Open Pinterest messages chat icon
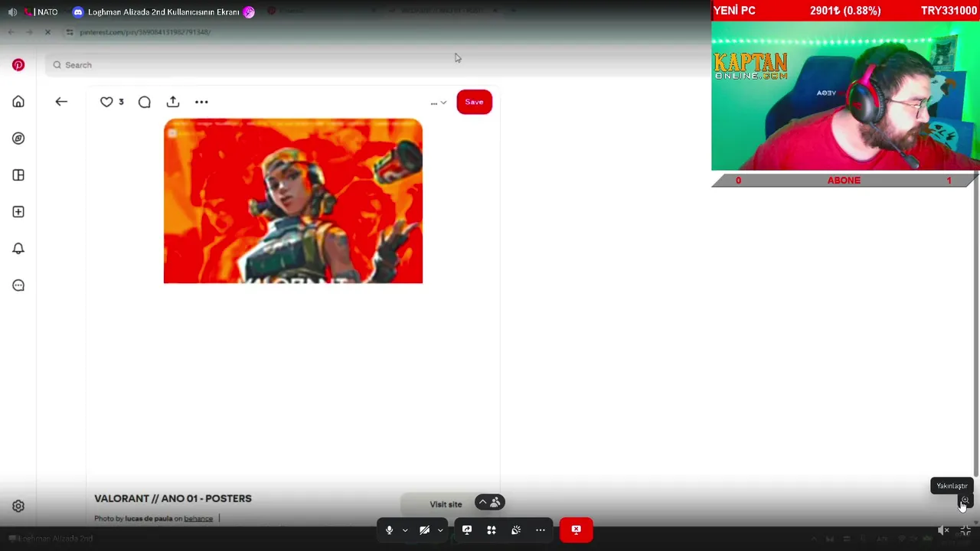The height and width of the screenshot is (551, 980). click(x=18, y=285)
